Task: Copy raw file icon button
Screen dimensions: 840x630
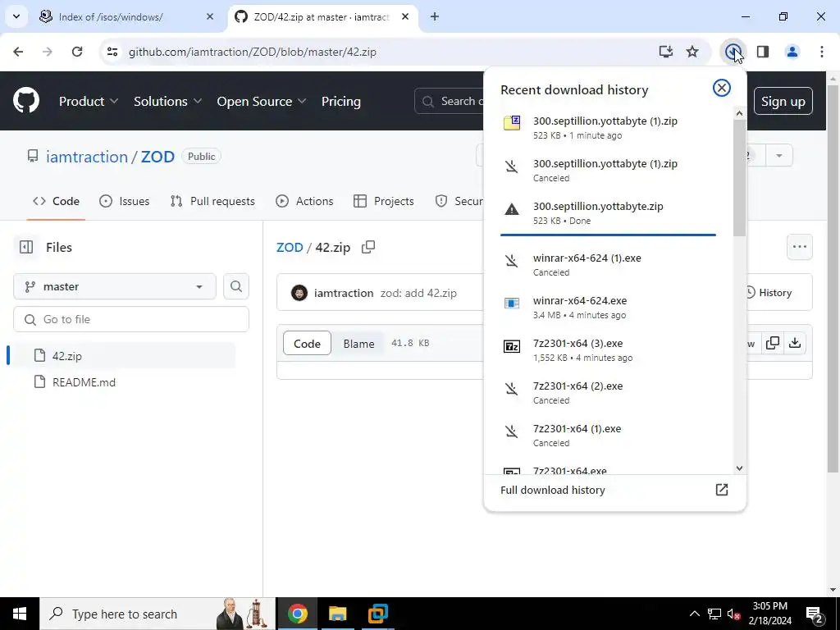Action: click(773, 343)
